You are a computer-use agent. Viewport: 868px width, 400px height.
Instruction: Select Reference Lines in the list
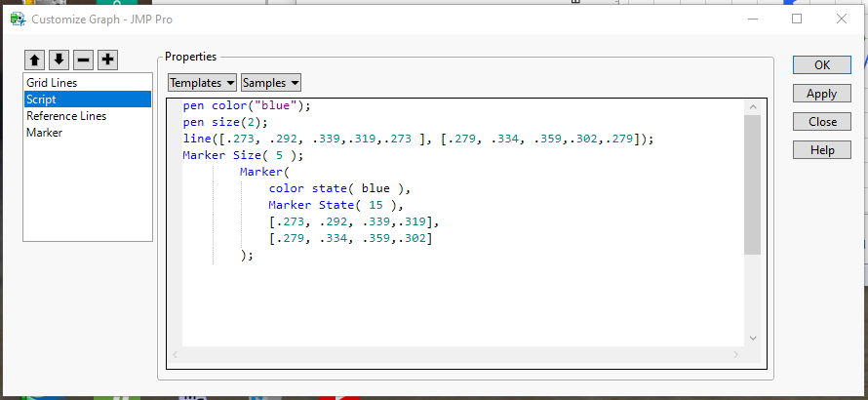(88, 116)
